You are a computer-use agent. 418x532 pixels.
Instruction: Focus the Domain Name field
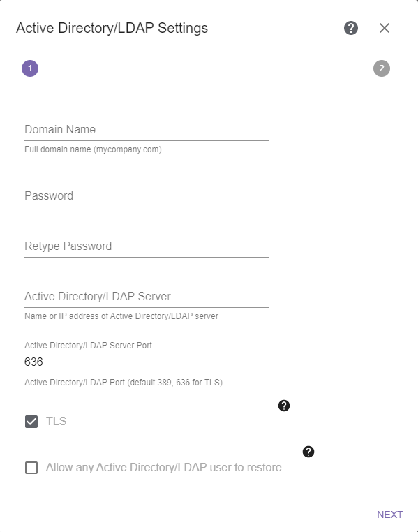147,130
